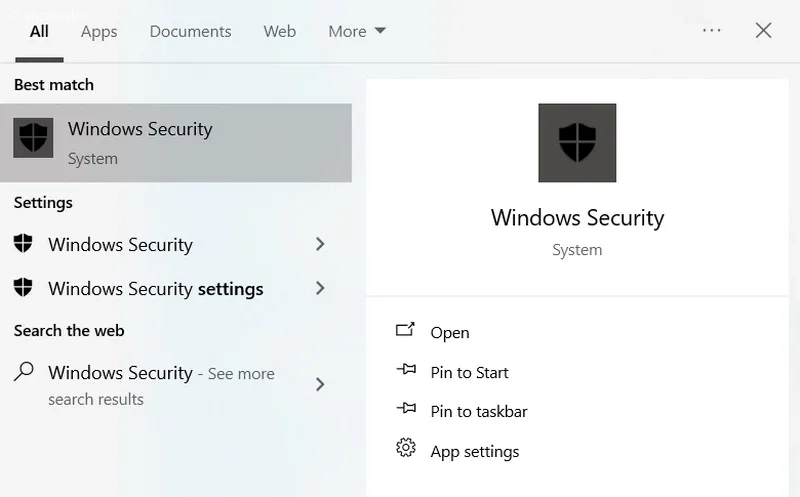Click shield icon beside Windows Security settings
Viewport: 800px width, 497px height.
23,288
